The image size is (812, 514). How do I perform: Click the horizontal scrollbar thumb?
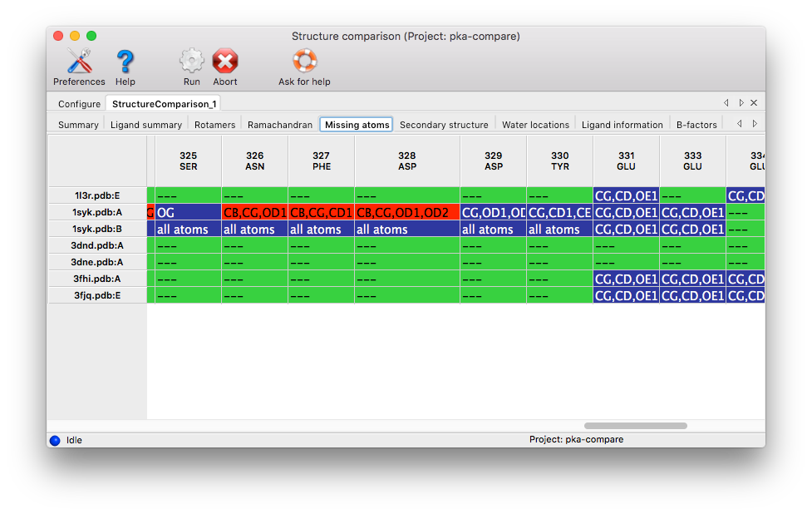635,426
